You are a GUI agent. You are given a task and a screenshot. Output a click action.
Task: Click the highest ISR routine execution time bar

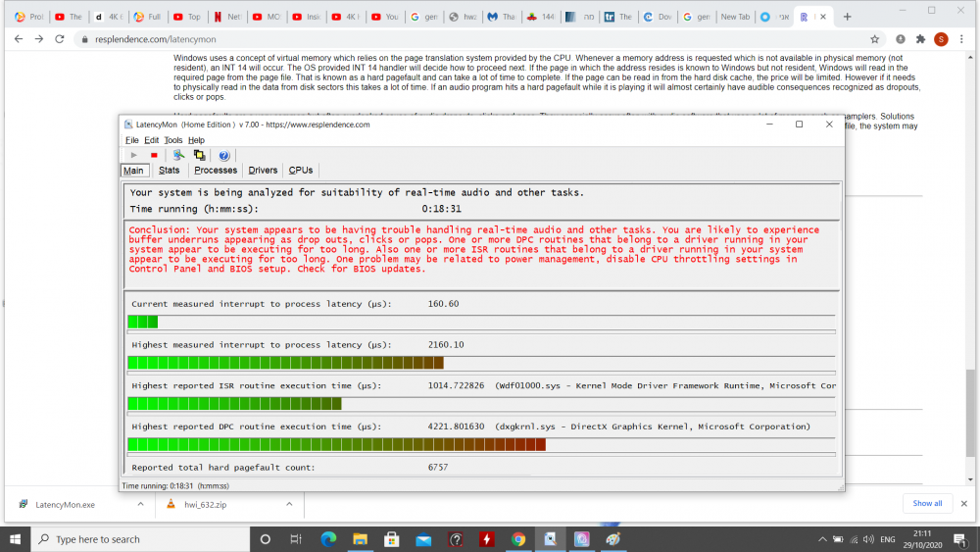coord(234,404)
